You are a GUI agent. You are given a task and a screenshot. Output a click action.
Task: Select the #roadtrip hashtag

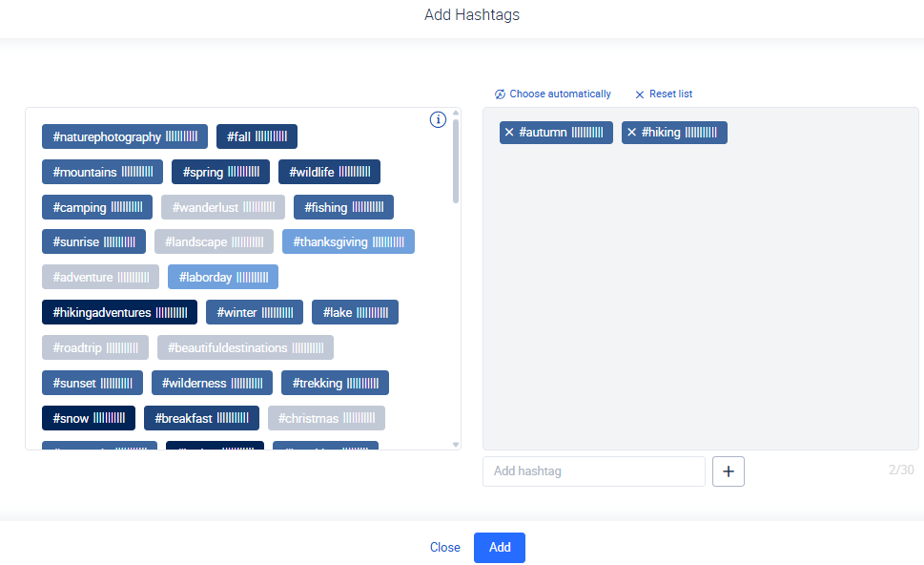[94, 346]
